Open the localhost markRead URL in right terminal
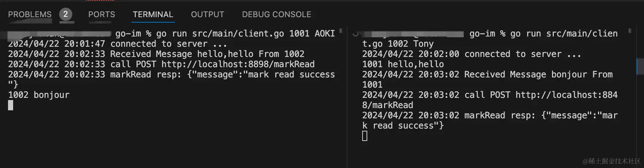This screenshot has width=644, height=168. tap(566, 95)
